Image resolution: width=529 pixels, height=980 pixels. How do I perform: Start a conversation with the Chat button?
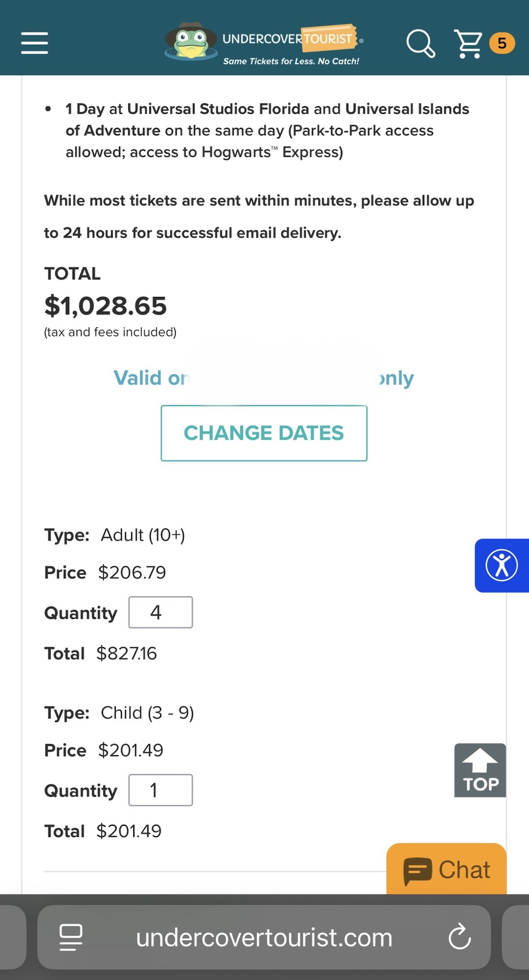446,870
